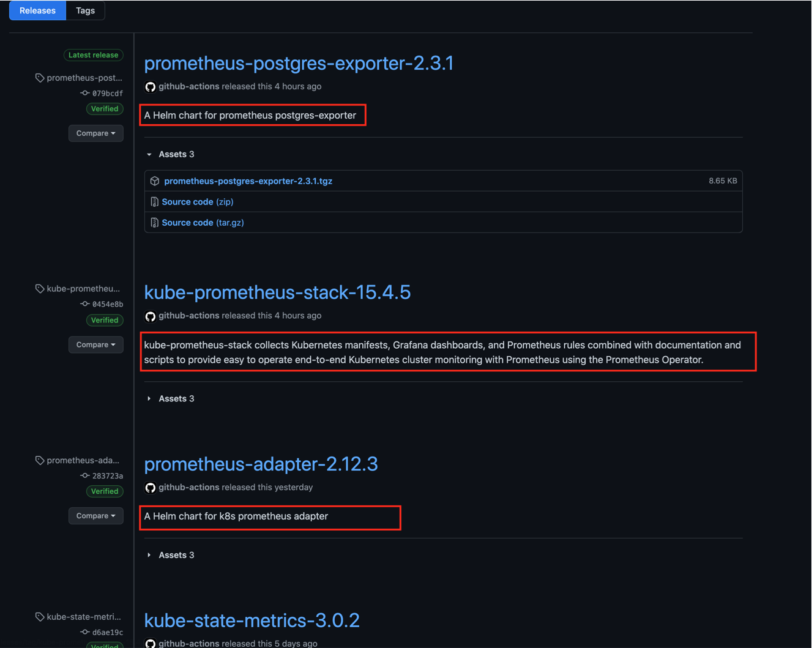The height and width of the screenshot is (648, 812).
Task: Open the kube-prometheus-stack-15.4.5 release title
Action: coord(277,292)
